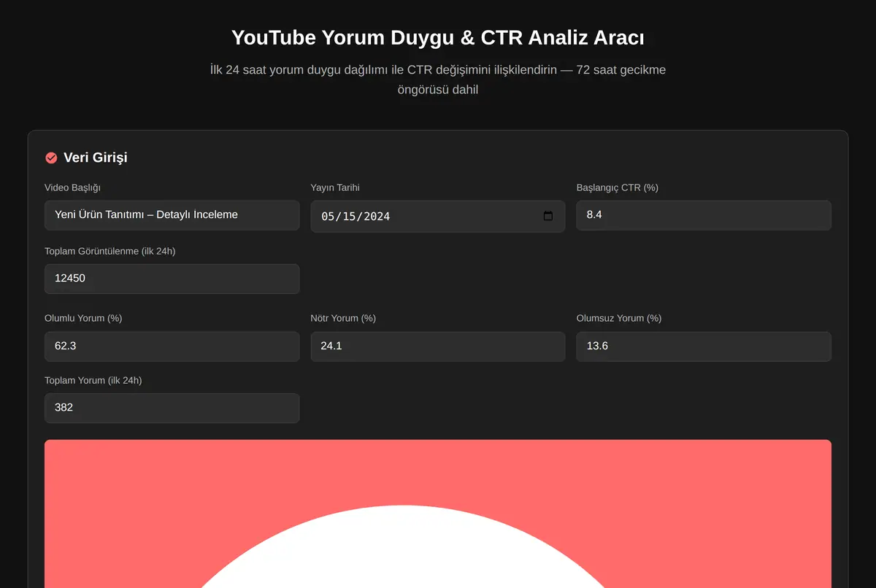
Task: Click the Video Başlığı label
Action: pos(72,187)
